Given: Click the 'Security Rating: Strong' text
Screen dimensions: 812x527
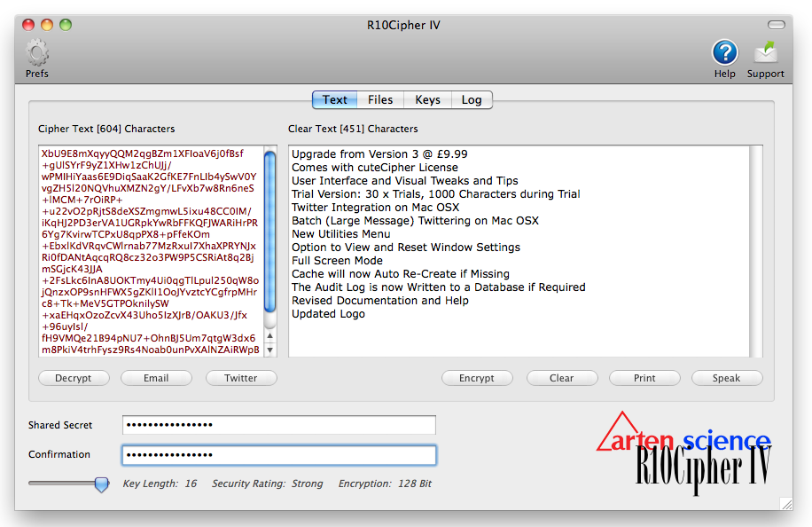Looking at the screenshot, I should [267, 484].
